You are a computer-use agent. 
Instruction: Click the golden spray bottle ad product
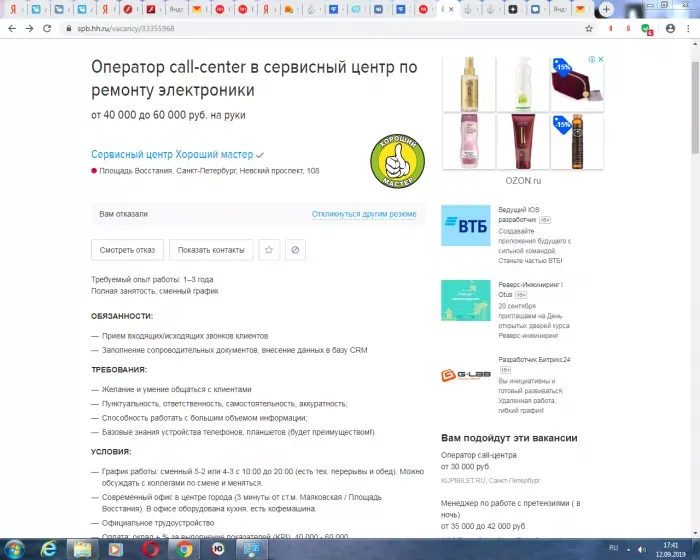tap(469, 84)
